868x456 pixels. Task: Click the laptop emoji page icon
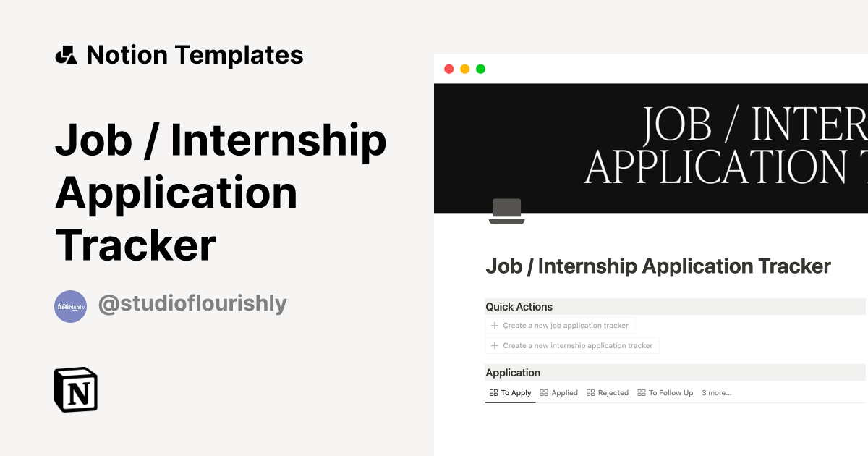pos(506,211)
